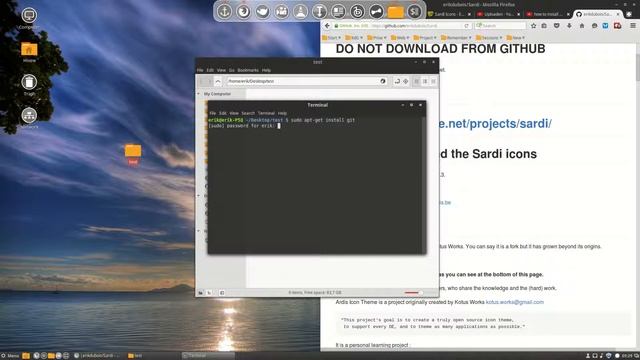This screenshot has height=360, width=640.
Task: Switch to test window in taskbar
Action: [x=152, y=356]
